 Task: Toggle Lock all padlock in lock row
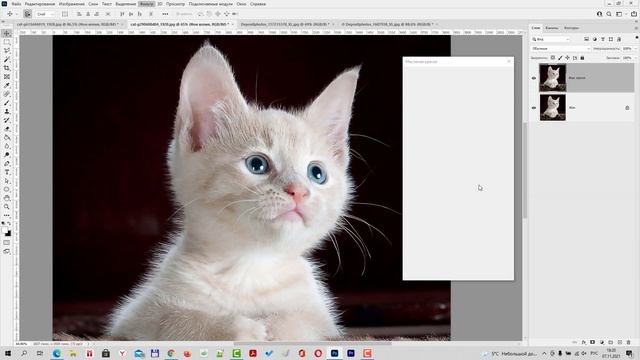(582, 58)
